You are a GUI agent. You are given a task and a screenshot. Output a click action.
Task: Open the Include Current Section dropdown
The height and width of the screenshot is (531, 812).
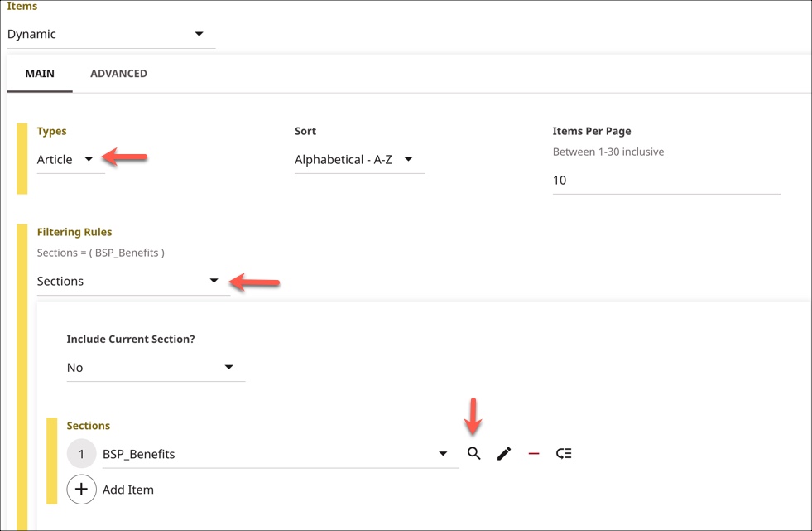(x=156, y=368)
